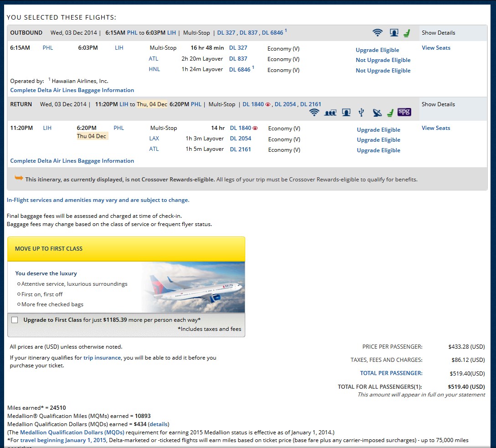Click the trip insurance link
Screen dimensions: 496x448
102,358
